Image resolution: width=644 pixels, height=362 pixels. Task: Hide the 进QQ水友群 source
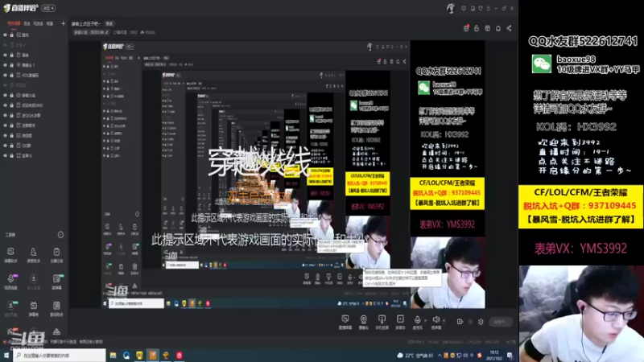coord(6,115)
